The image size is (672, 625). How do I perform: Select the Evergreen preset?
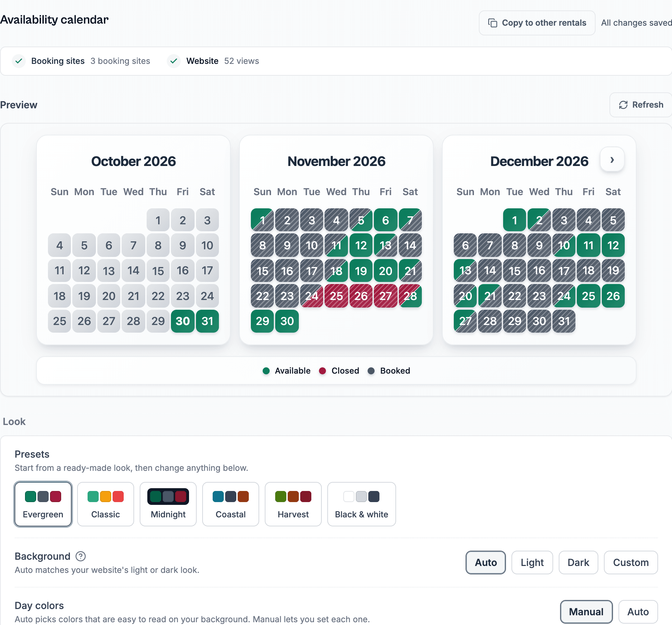43,504
